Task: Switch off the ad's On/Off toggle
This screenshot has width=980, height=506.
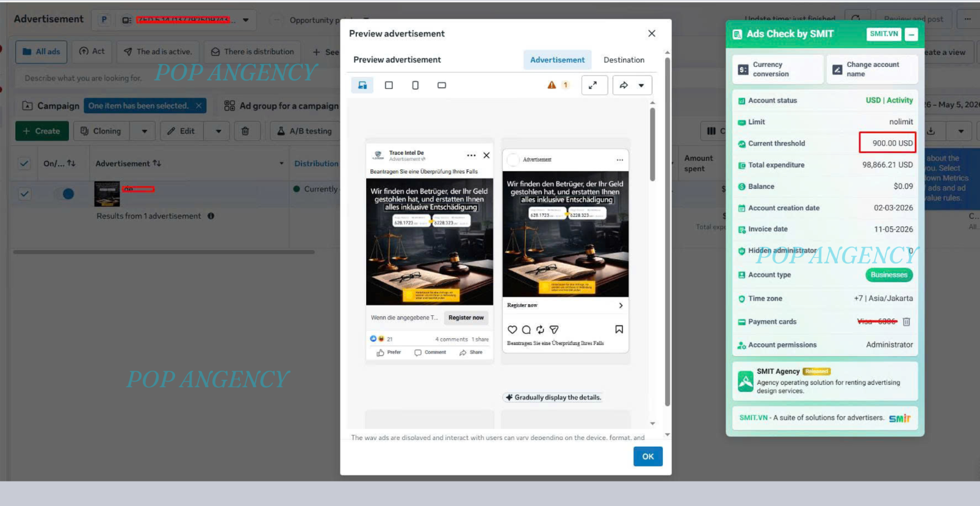Action: pyautogui.click(x=64, y=194)
